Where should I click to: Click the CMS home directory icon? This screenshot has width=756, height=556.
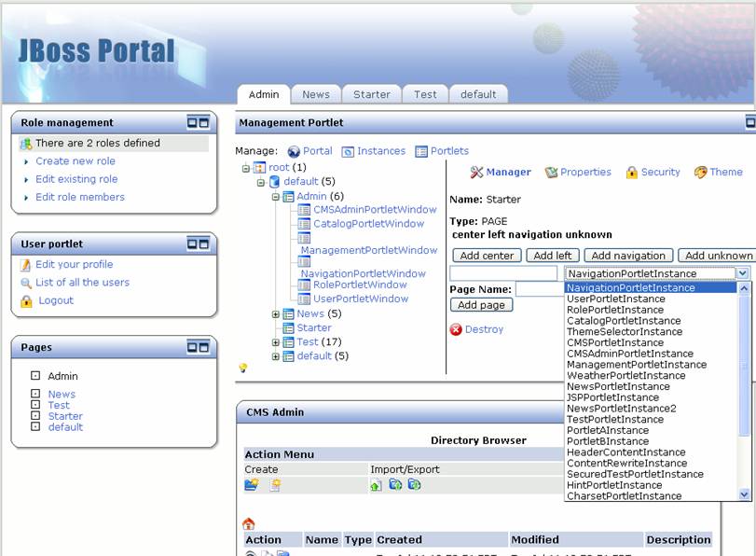248,523
